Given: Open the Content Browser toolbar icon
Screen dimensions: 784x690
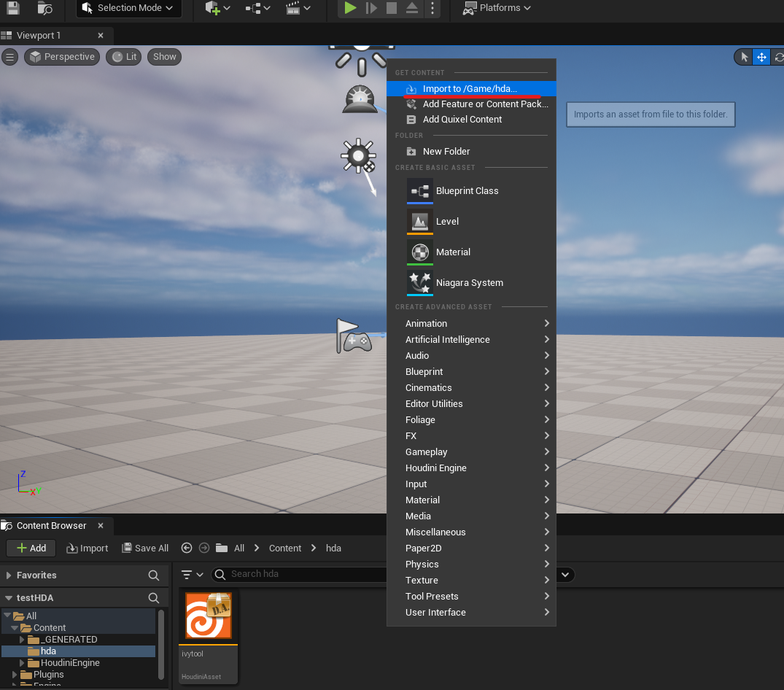Looking at the screenshot, I should (x=45, y=7).
